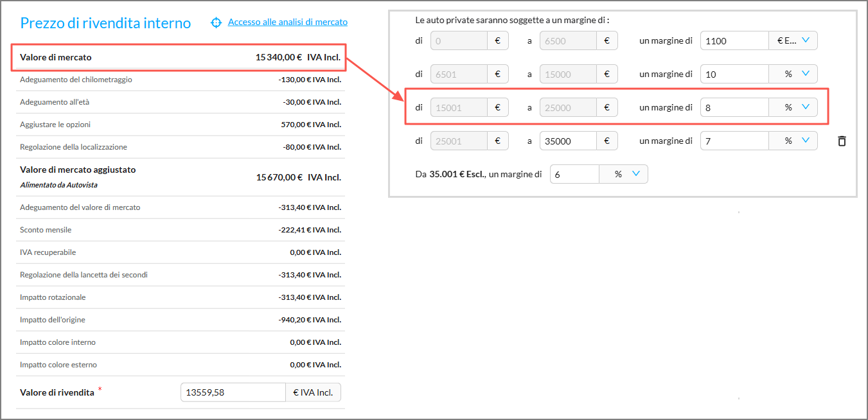Click Regolazione della localizzazione row label

pyautogui.click(x=74, y=147)
